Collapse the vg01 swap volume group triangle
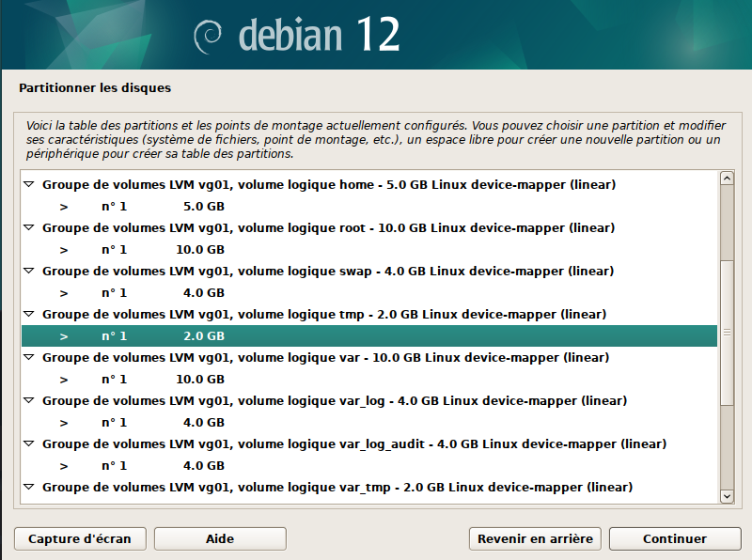The image size is (752, 560). pos(28,272)
